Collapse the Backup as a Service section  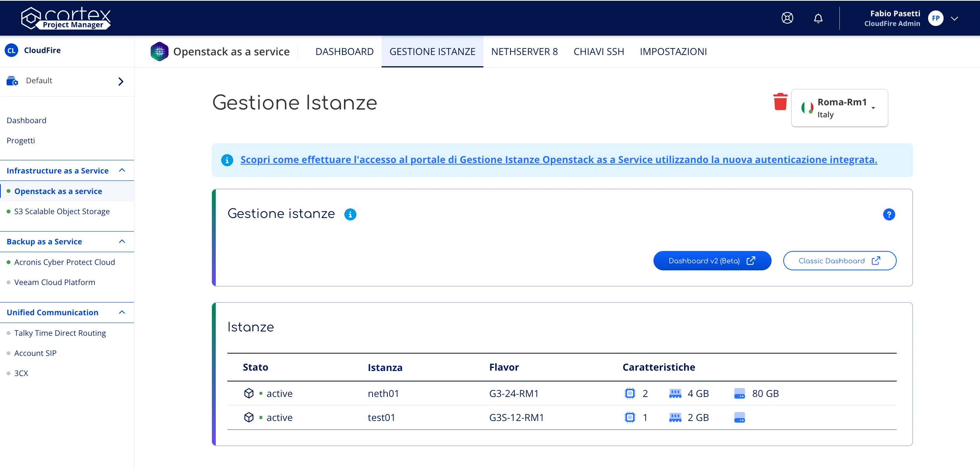(122, 242)
